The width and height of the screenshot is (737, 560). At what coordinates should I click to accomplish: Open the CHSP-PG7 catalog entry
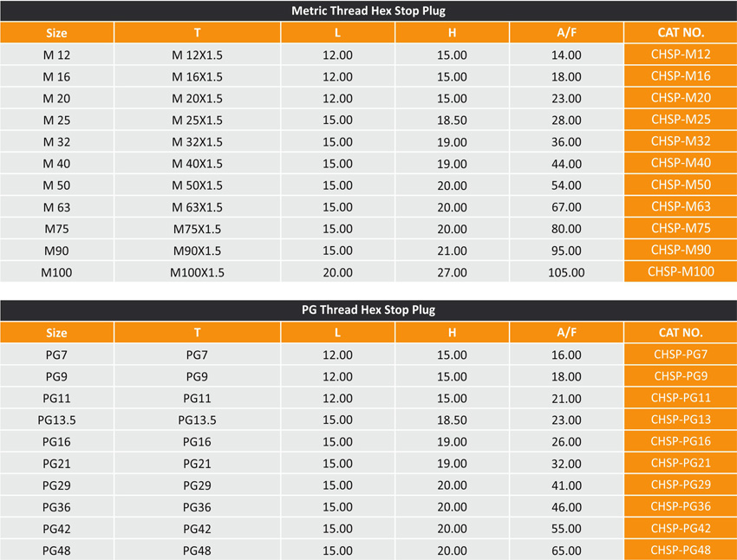(681, 355)
